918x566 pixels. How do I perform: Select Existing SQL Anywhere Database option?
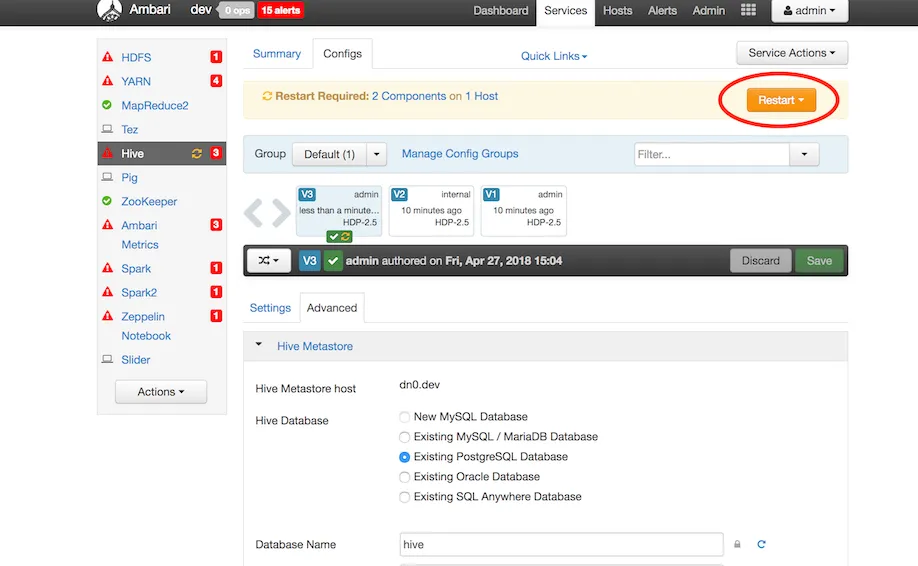[x=405, y=497]
